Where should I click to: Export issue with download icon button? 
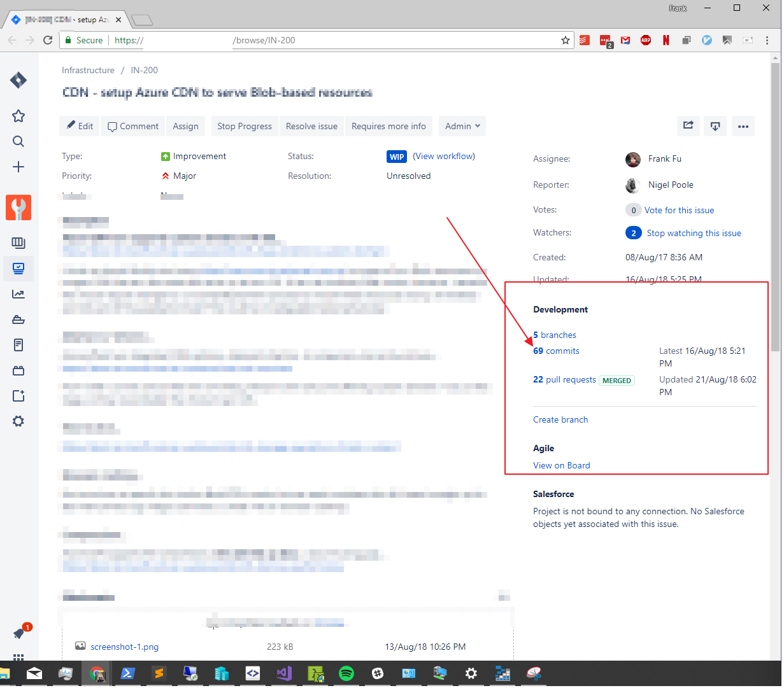coord(715,126)
